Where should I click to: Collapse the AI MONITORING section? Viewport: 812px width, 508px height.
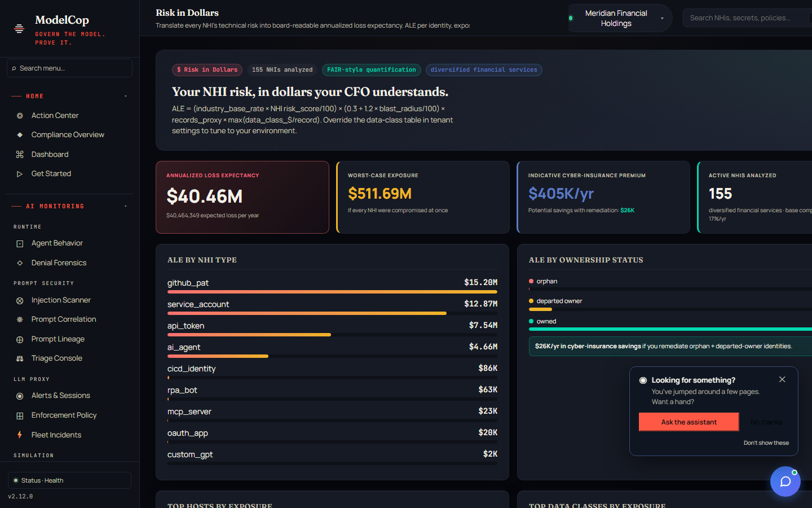point(126,207)
